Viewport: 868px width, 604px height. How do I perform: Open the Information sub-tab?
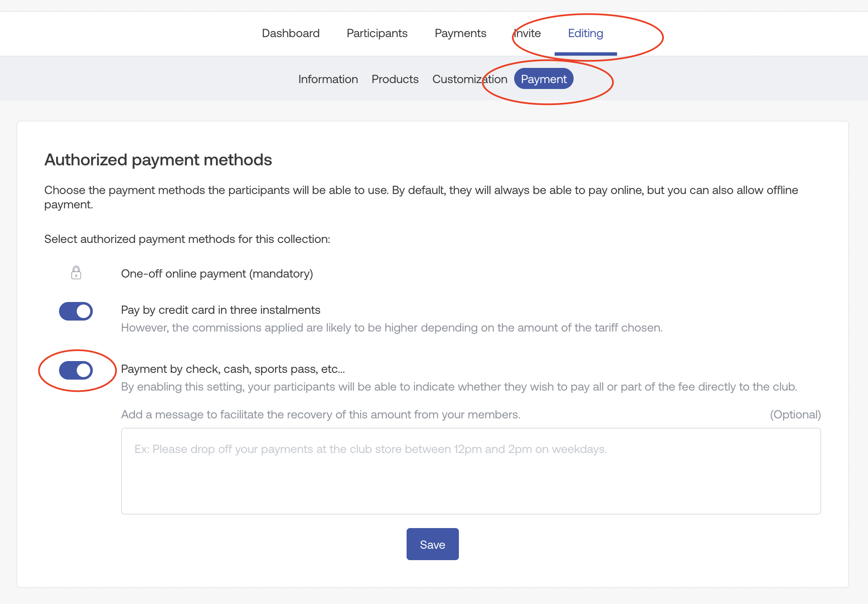pos(328,79)
